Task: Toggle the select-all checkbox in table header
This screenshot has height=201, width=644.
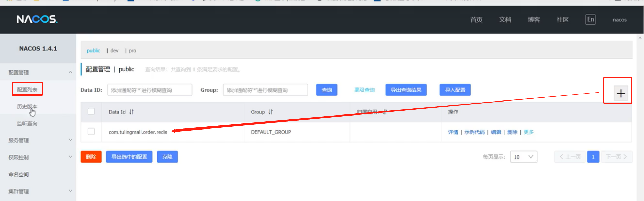Action: coord(91,112)
